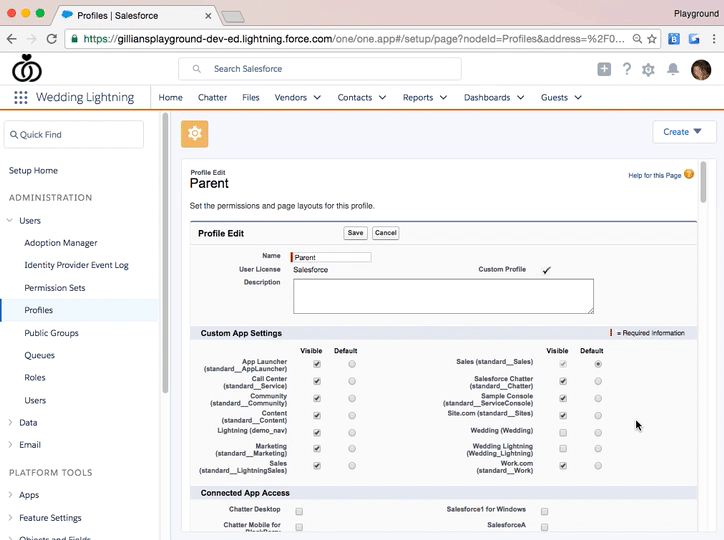724x540 pixels.
Task: Open the Dashboards tab dropdown arrow
Action: [x=520, y=97]
